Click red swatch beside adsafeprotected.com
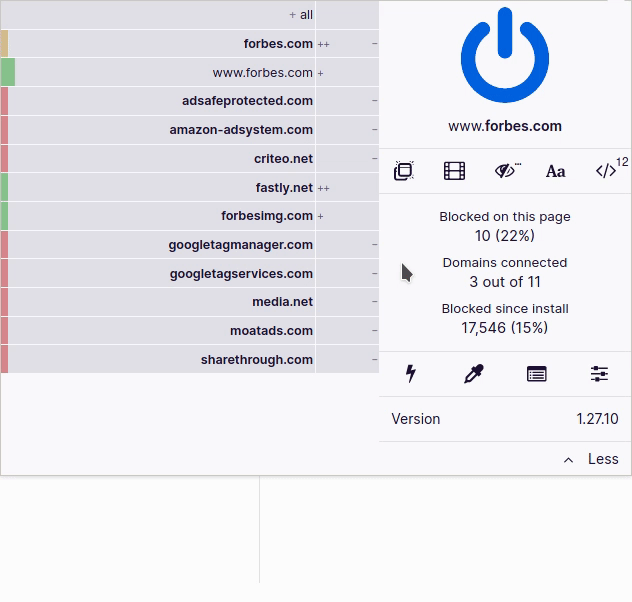Viewport: 632px width, 602px height. tap(4, 101)
